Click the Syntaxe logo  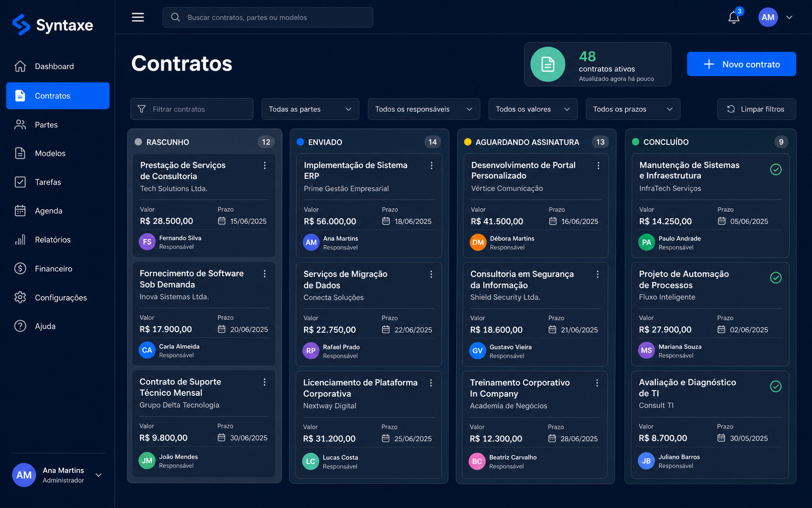(x=53, y=25)
